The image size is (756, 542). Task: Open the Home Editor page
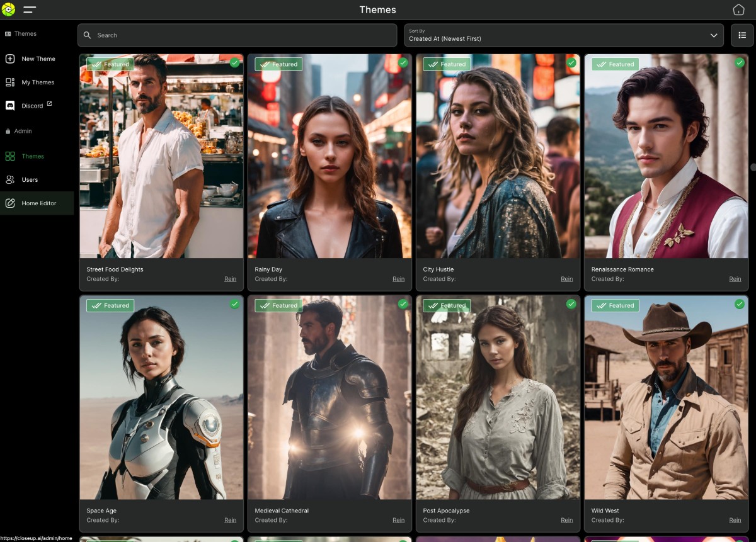coord(37,203)
